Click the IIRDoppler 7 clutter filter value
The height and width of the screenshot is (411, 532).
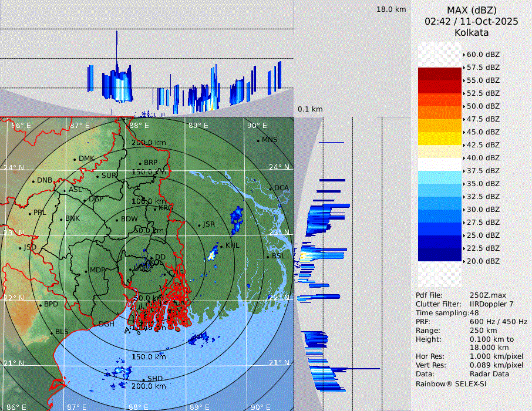491,304
